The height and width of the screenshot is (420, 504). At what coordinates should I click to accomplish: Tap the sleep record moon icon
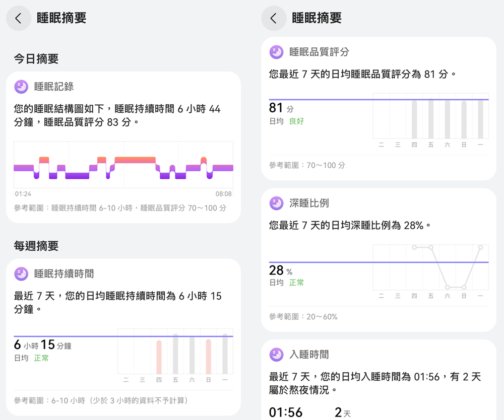[x=21, y=87]
